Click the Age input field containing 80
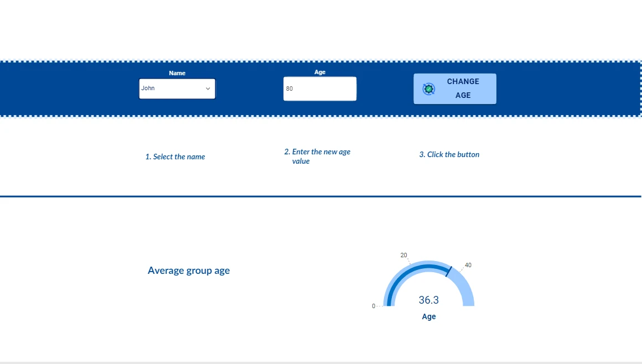642x364 pixels. [x=320, y=89]
